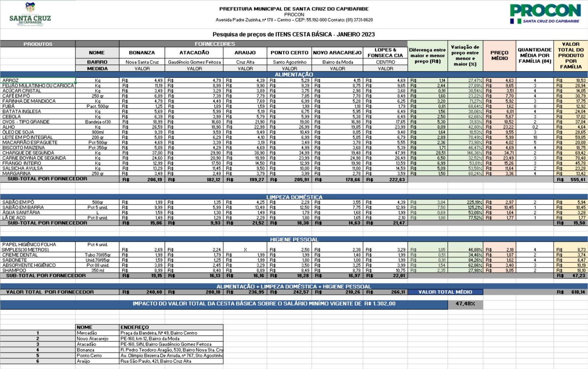Select the BISCOITO MAIZENA cell
588x369 pixels.
click(38, 148)
